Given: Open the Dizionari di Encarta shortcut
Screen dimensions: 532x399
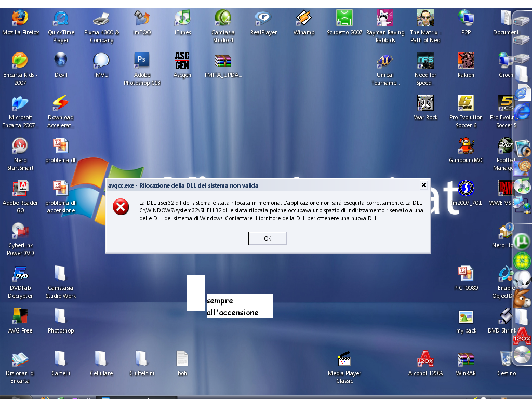Looking at the screenshot, I should click(x=20, y=367).
